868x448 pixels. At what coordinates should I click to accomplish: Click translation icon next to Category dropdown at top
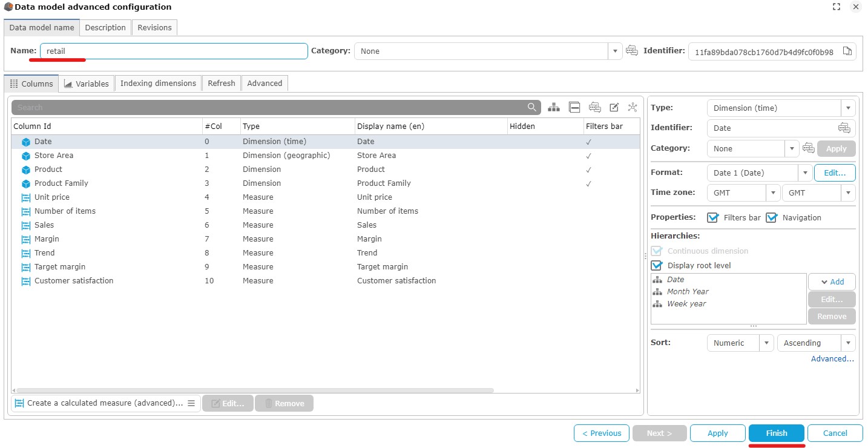point(632,51)
